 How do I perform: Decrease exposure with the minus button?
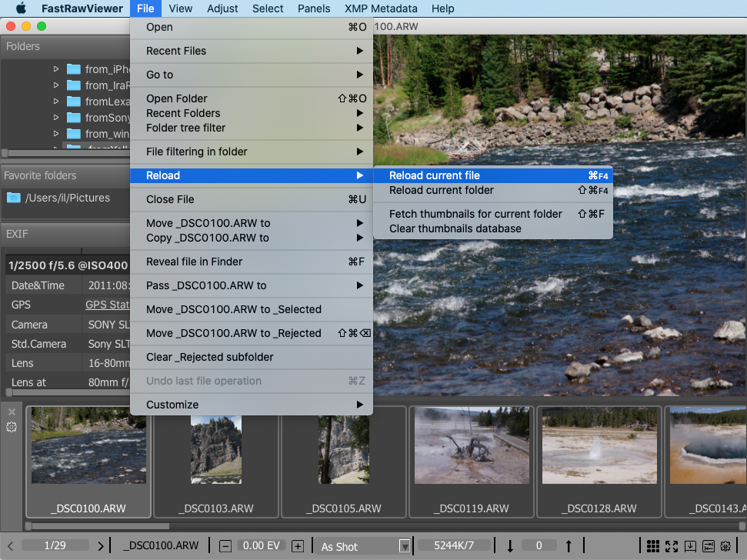(225, 546)
